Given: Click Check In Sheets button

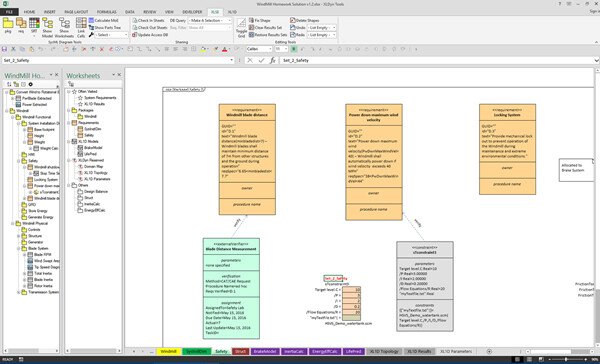Looking at the screenshot, I should point(148,20).
